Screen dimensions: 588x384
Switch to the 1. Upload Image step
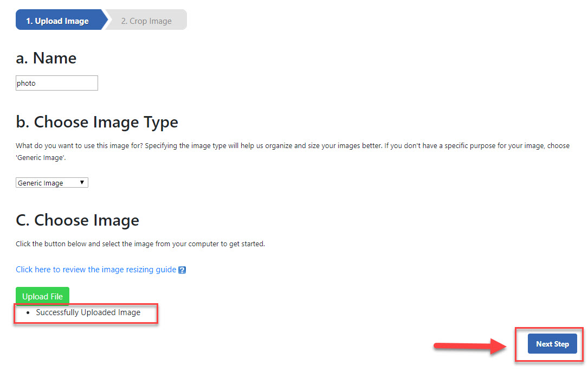coord(57,21)
